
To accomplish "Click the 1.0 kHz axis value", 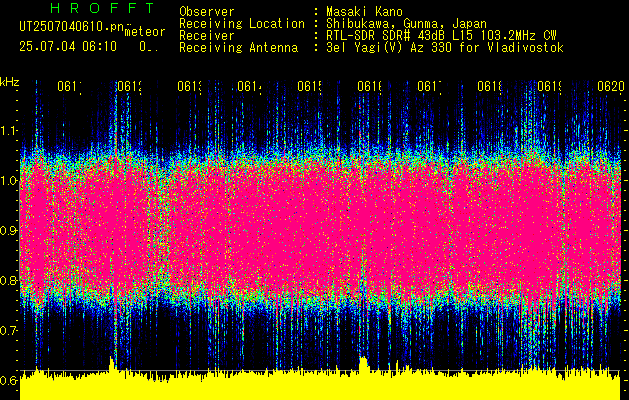I will (x=10, y=181).
